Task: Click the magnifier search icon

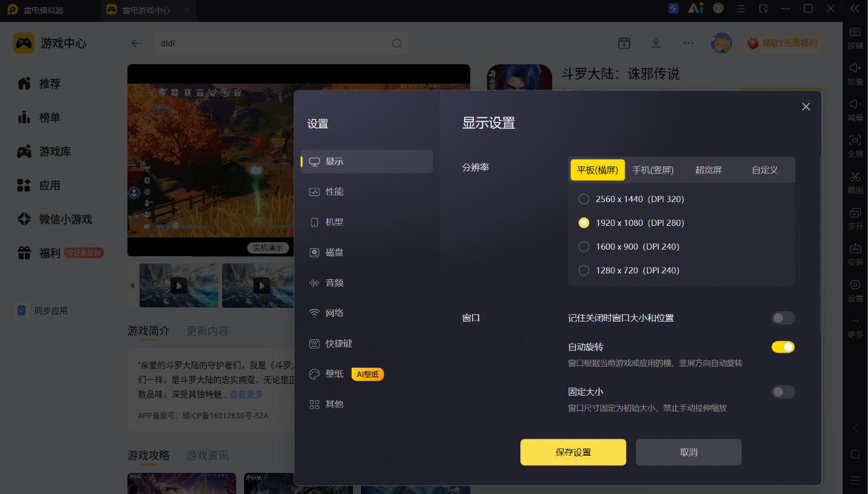Action: pyautogui.click(x=397, y=44)
